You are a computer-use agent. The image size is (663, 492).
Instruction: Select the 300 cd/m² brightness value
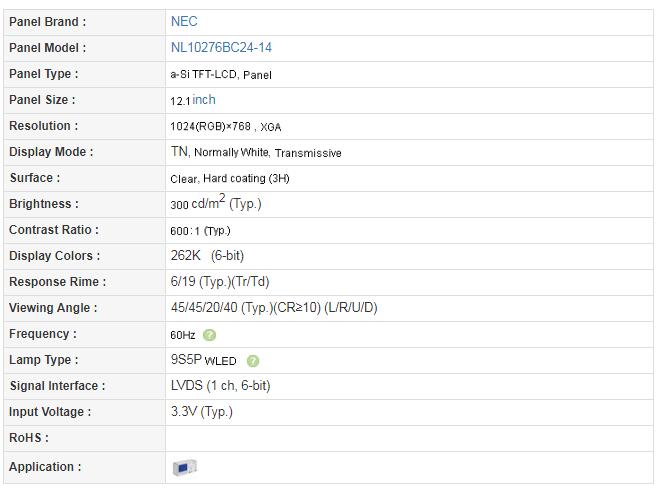click(216, 203)
